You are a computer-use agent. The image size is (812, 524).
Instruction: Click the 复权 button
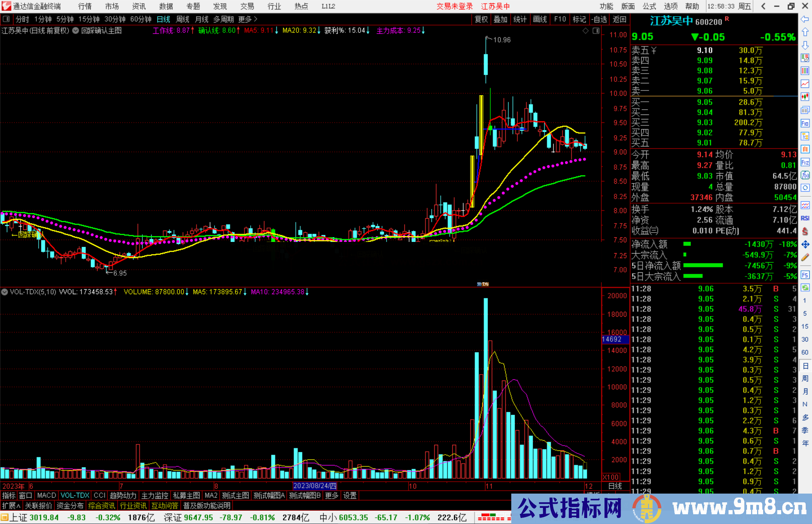(481, 19)
